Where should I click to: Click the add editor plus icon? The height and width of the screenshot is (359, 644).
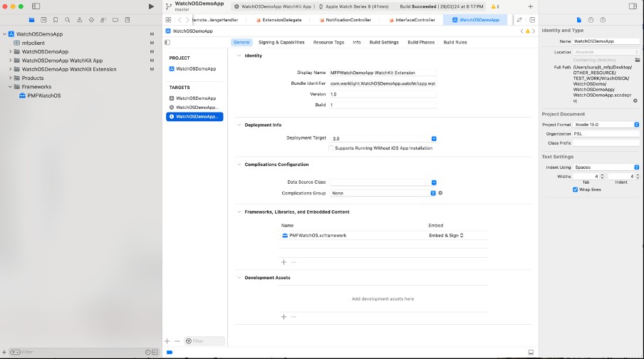[x=530, y=6]
